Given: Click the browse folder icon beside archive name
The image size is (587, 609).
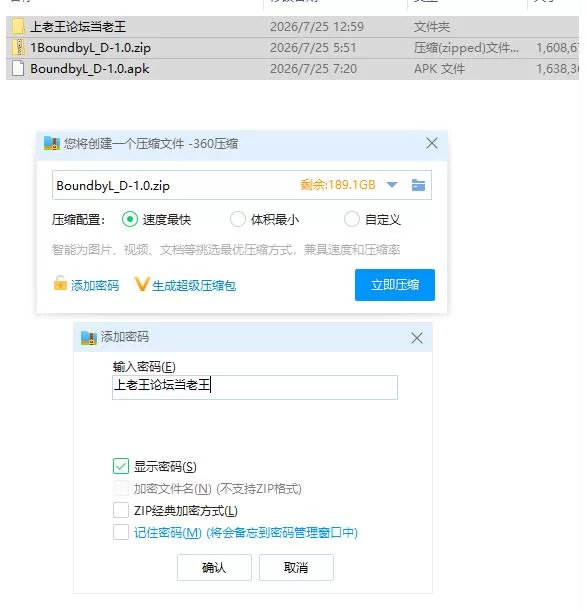Looking at the screenshot, I should coord(418,185).
